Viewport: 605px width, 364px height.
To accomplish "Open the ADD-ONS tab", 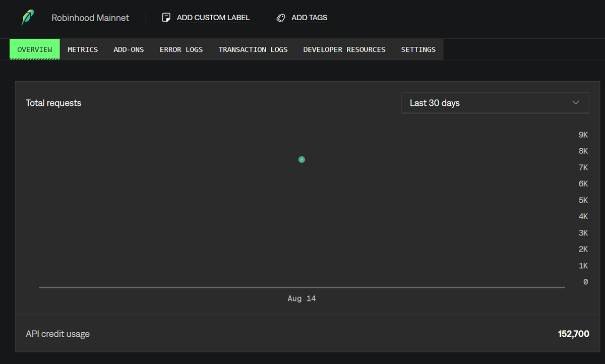I will point(129,49).
